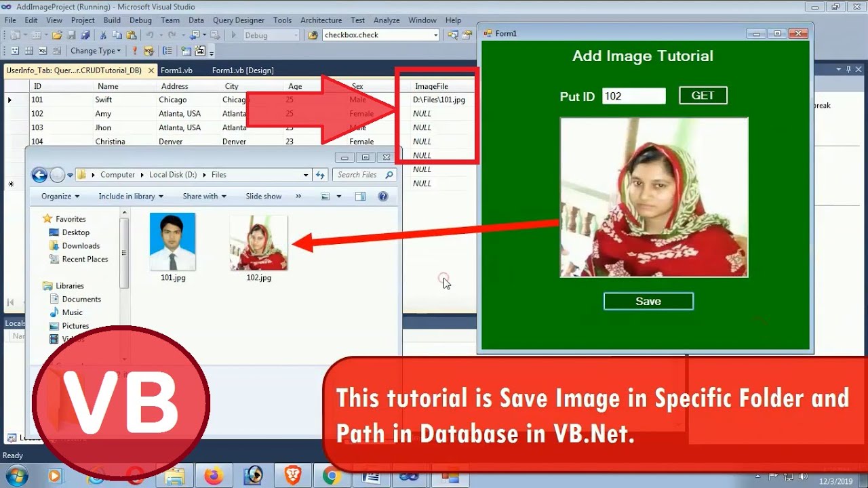This screenshot has width=868, height=488.
Task: Click the Forward arrow in Explorer window
Action: point(58,175)
